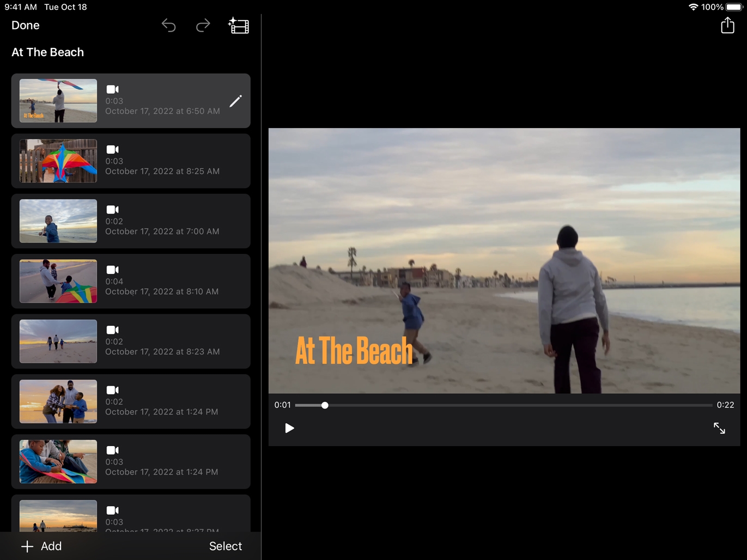The height and width of the screenshot is (560, 747).
Task: Click the 9:41 AM clock in status bar
Action: 21,7
